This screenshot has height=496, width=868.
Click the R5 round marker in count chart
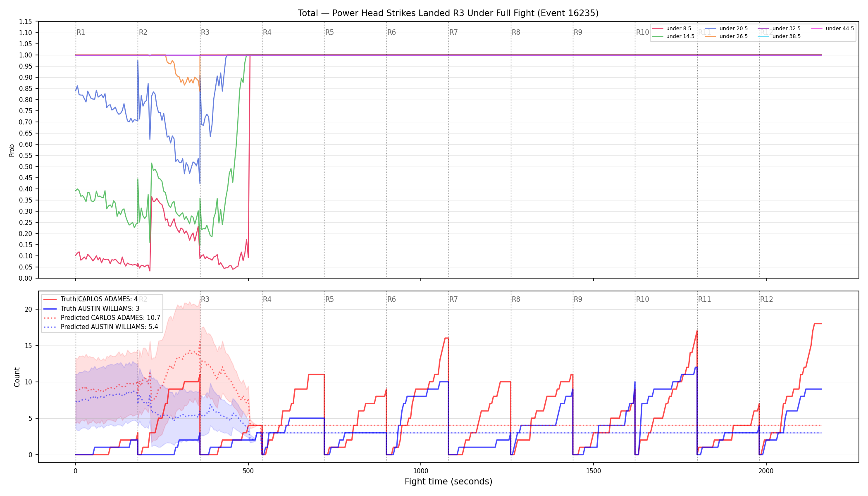click(x=329, y=299)
